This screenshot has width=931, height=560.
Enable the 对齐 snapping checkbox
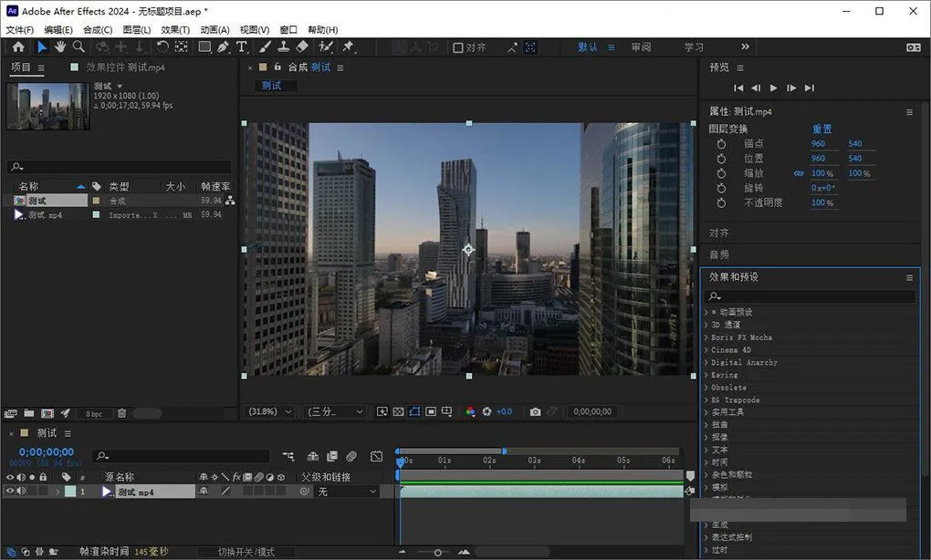pos(458,48)
